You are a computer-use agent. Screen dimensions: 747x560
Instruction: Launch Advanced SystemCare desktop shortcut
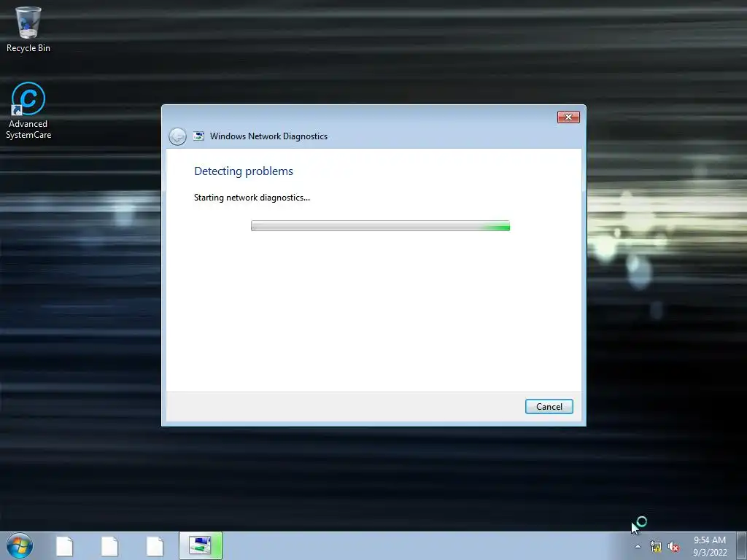pos(28,111)
